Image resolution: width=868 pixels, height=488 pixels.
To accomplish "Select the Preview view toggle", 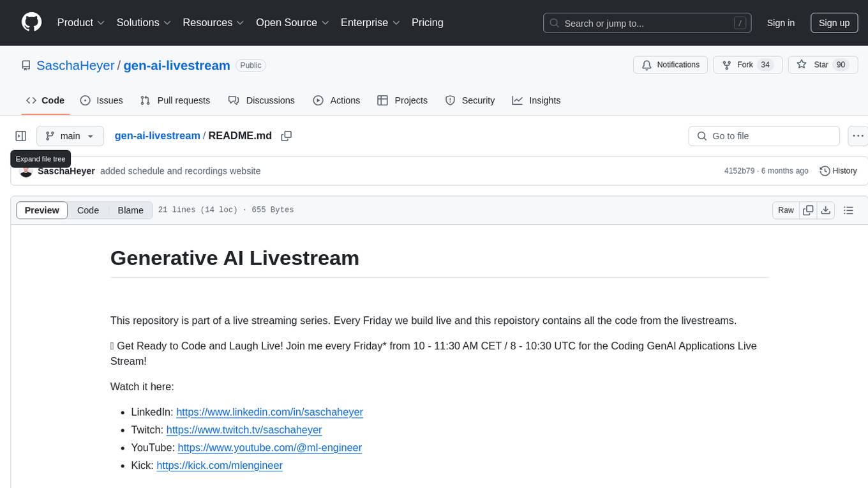I will click(42, 210).
